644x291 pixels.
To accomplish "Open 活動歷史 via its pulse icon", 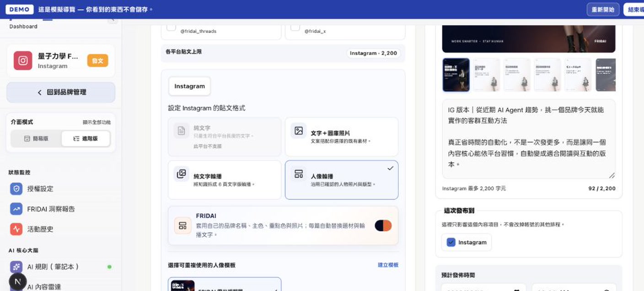I will (16, 229).
